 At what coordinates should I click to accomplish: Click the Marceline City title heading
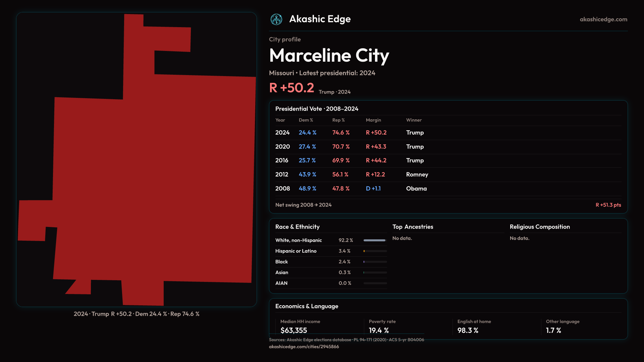click(329, 56)
